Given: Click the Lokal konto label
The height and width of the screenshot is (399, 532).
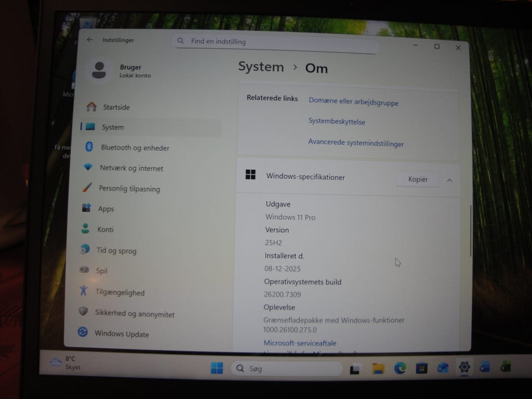Looking at the screenshot, I should click(x=135, y=75).
